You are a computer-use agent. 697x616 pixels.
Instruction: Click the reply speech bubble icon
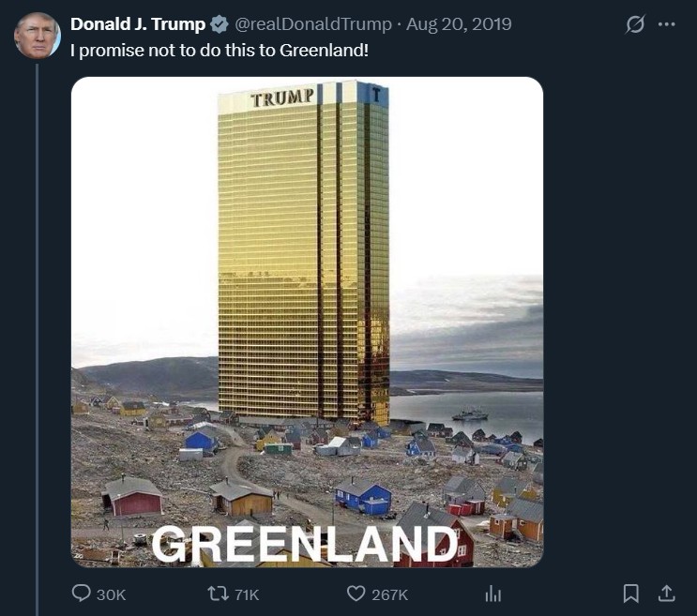[x=83, y=593]
